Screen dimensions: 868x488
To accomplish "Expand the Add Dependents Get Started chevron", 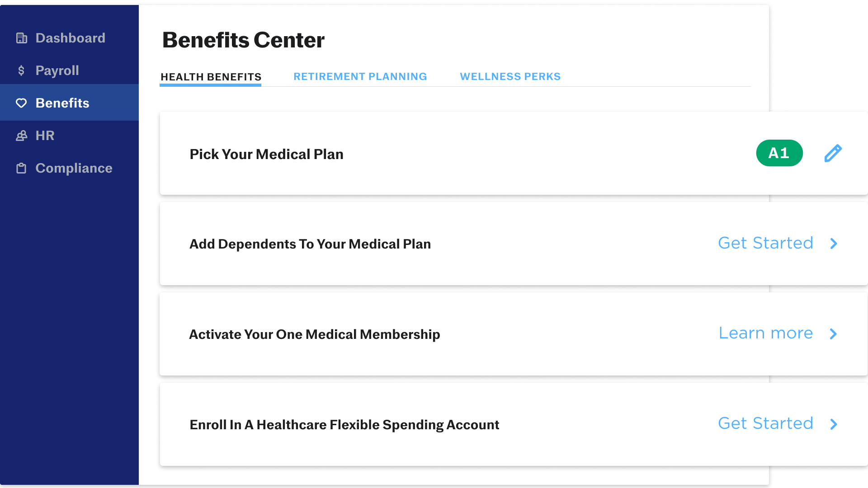I will [x=834, y=244].
